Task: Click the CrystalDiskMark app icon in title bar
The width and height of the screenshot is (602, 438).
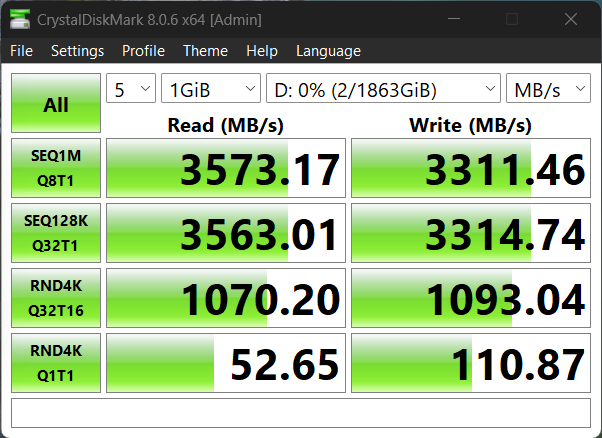Action: 19,19
